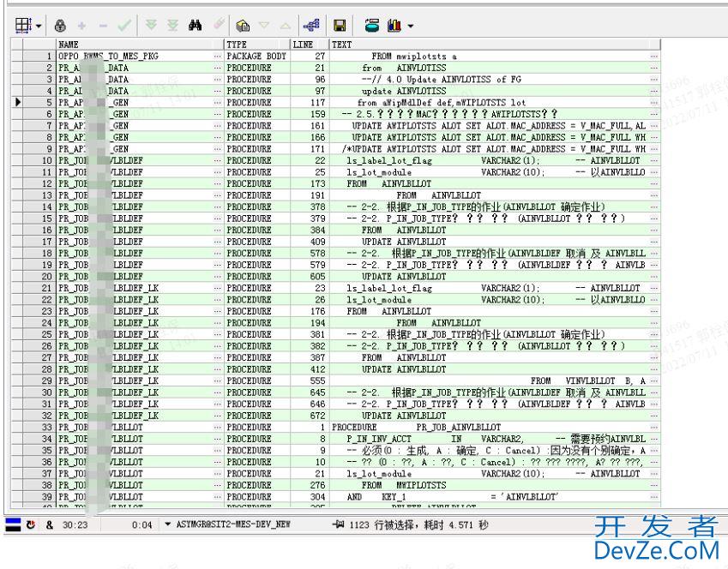
Task: Click the 'FROM MWIPLOTSTS' text cell in row 38
Action: 495,485
